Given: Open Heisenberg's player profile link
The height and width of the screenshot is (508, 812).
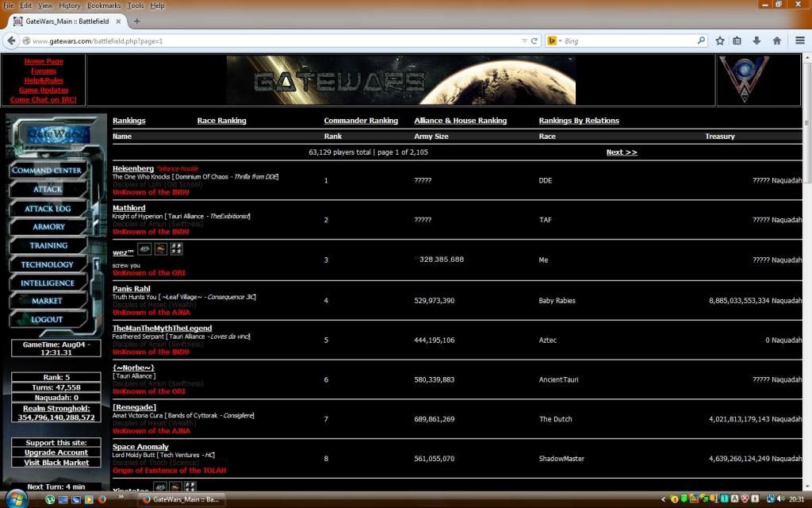Looking at the screenshot, I should point(133,168).
